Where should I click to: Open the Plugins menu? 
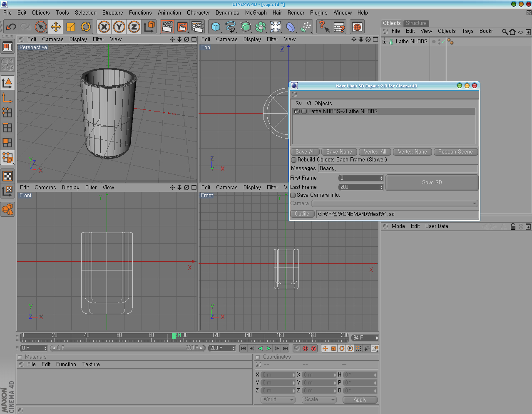318,12
